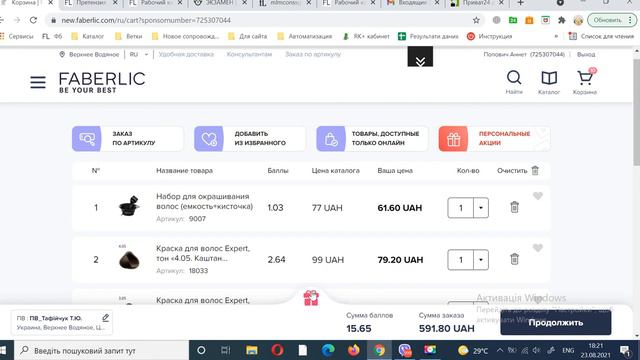Click quantity field of item 18033

pos(460,260)
